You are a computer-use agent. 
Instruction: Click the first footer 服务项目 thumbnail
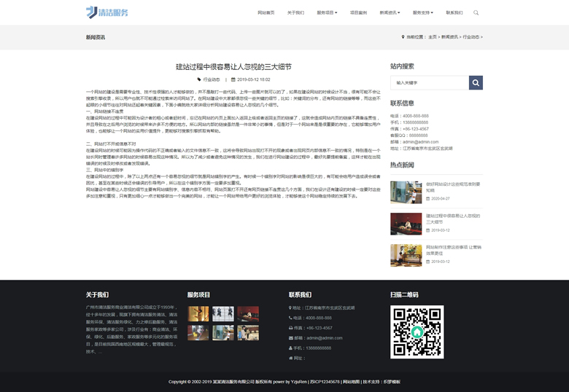click(198, 313)
